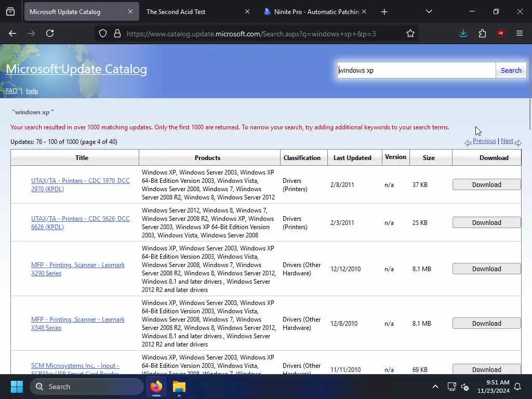Click the taskbar Search box
532x399 pixels.
[x=87, y=387]
